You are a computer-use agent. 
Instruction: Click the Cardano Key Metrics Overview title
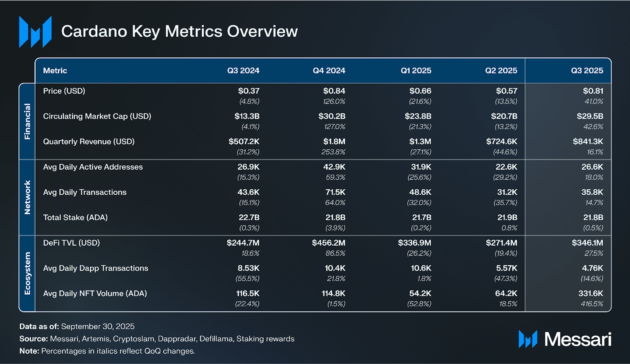tap(179, 31)
